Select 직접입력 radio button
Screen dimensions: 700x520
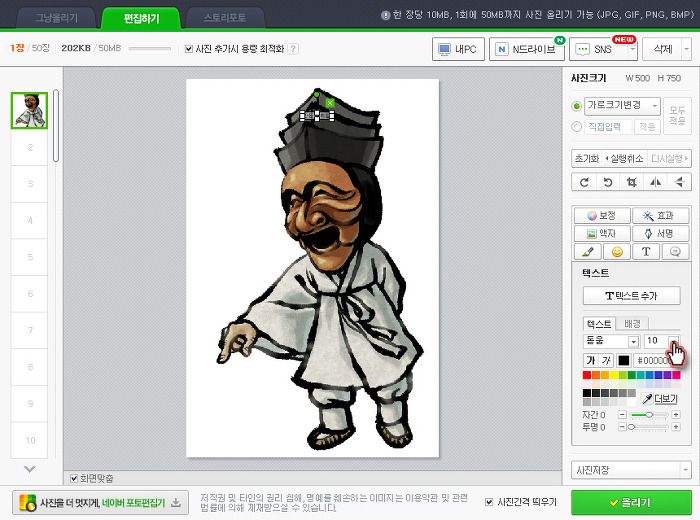click(x=576, y=127)
